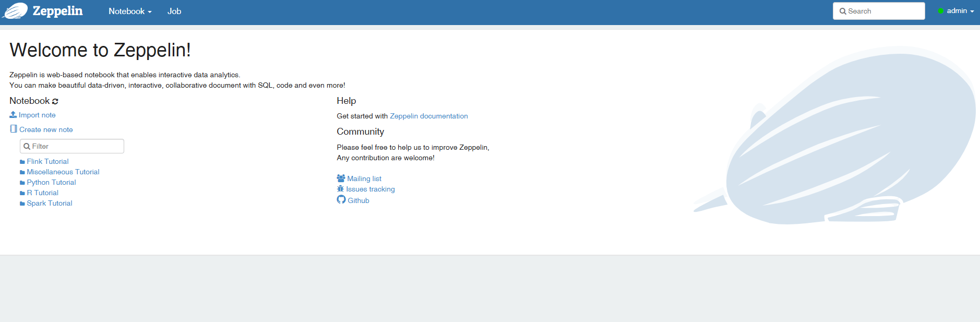
Task: Click the Zeppelin logo in navbar
Action: click(x=16, y=11)
